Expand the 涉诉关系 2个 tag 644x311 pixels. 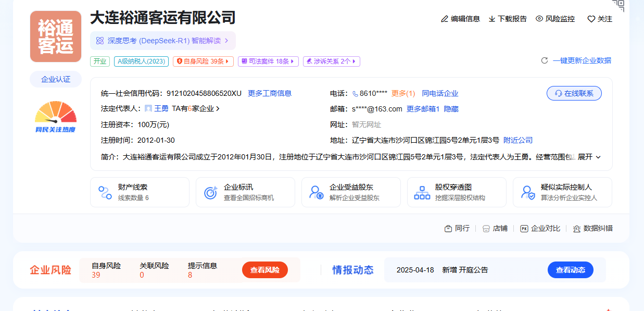tap(332, 61)
